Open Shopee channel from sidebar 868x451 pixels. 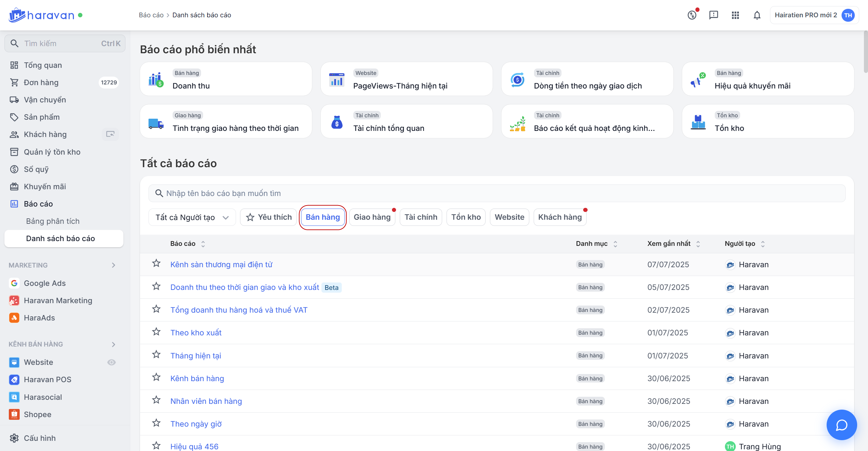37,414
